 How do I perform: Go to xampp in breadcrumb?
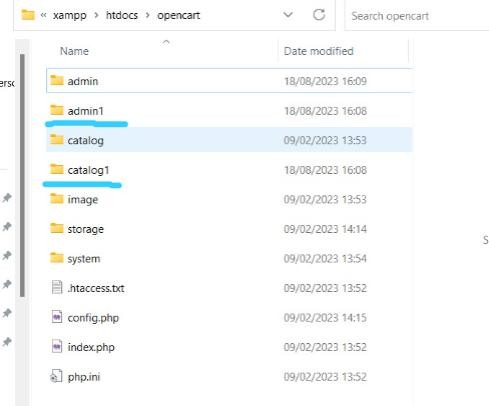(x=70, y=15)
